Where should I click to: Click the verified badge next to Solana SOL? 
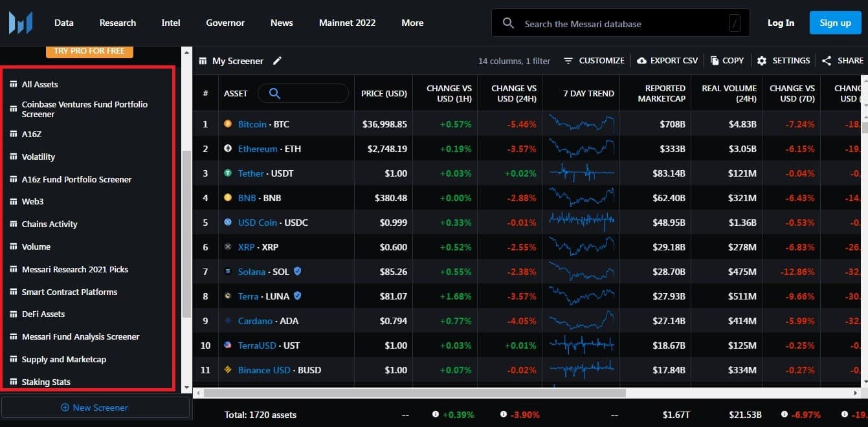[x=297, y=272]
